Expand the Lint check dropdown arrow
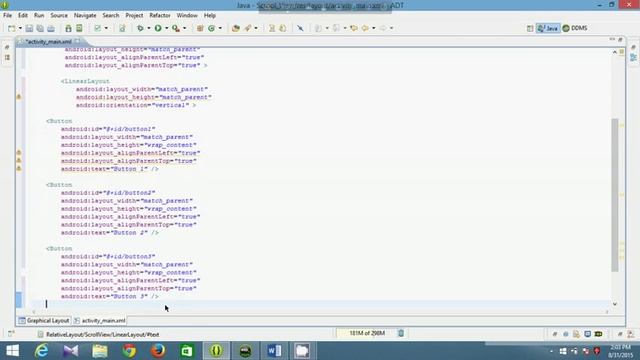 coord(106,28)
